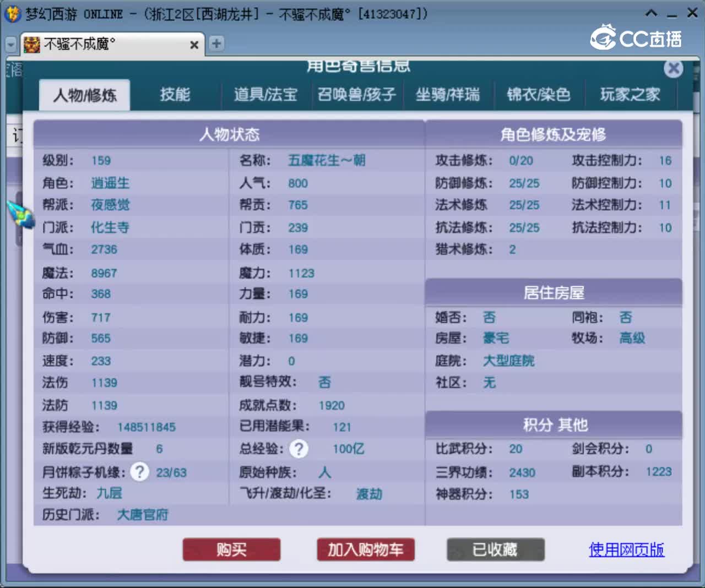705x588 pixels.
Task: Click the level value 159
Action: pos(101,161)
